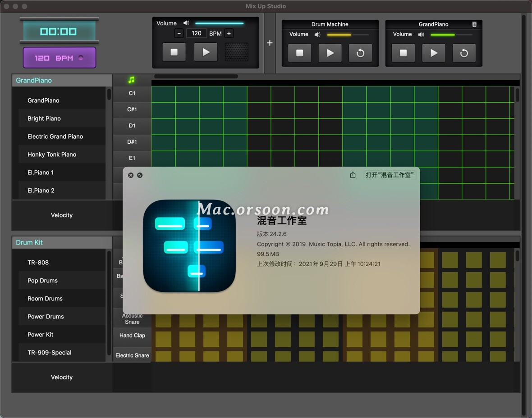Image resolution: width=532 pixels, height=418 pixels.
Task: Click the E1 note key
Action: 132,158
